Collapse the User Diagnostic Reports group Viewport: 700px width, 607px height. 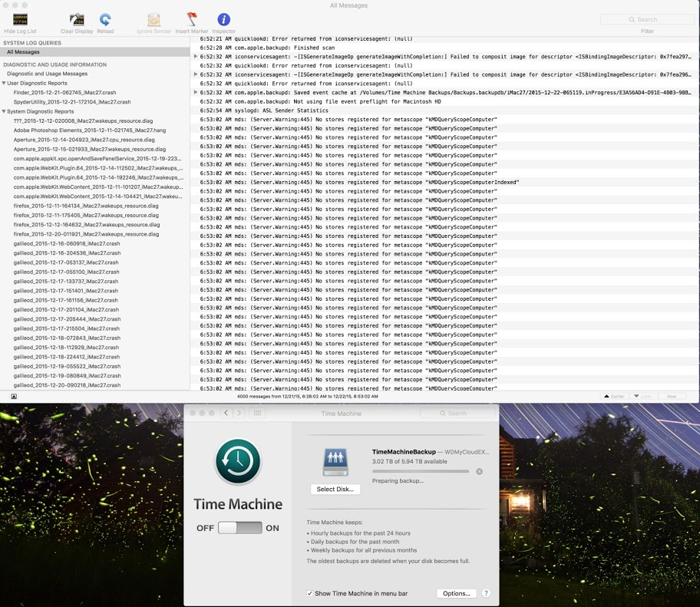click(x=4, y=83)
